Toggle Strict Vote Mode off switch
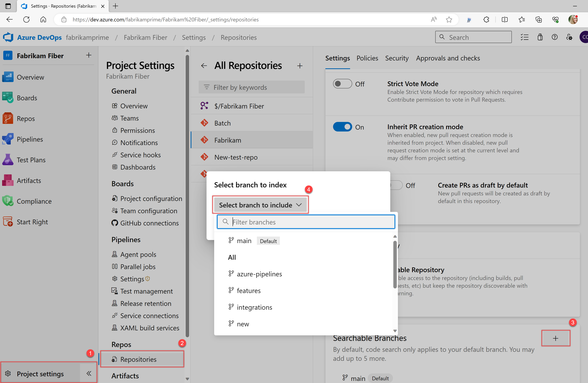 coord(343,83)
